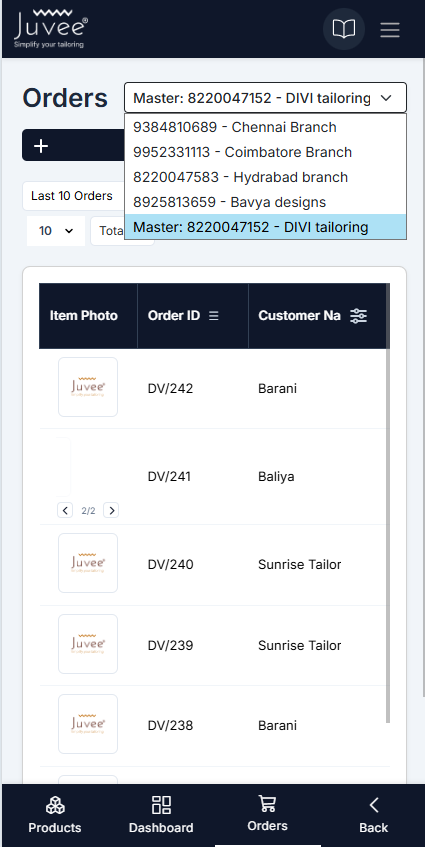Select the Orders tab in bottom bar
The image size is (425, 847).
pyautogui.click(x=267, y=814)
